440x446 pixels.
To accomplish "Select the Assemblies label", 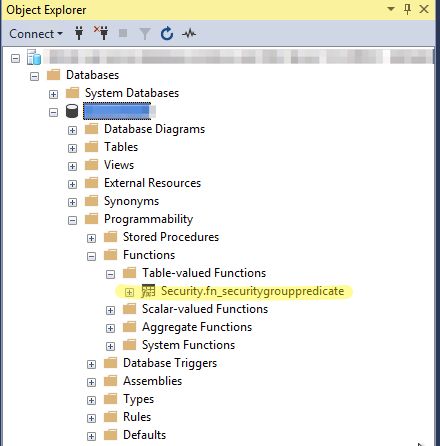I will coord(152,381).
